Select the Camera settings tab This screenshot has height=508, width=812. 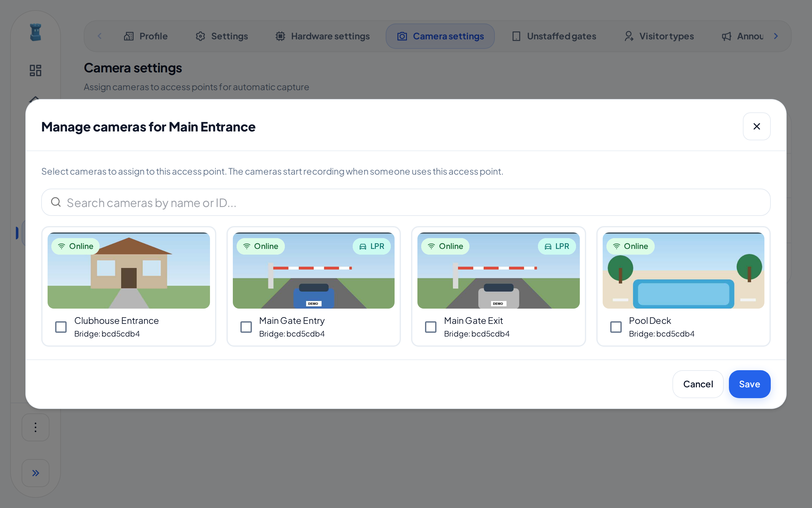[x=440, y=36]
